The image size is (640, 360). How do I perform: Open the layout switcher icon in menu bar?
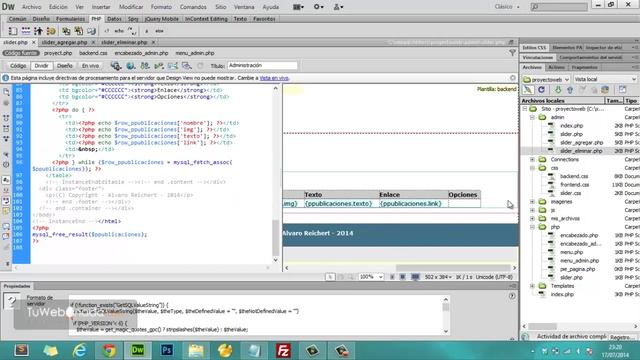click(x=298, y=7)
